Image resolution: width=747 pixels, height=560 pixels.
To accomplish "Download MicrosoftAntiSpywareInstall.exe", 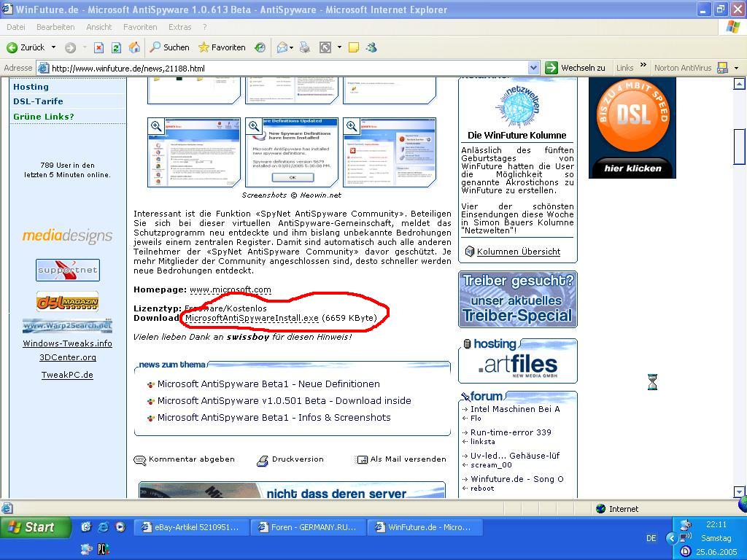I will pos(252,318).
